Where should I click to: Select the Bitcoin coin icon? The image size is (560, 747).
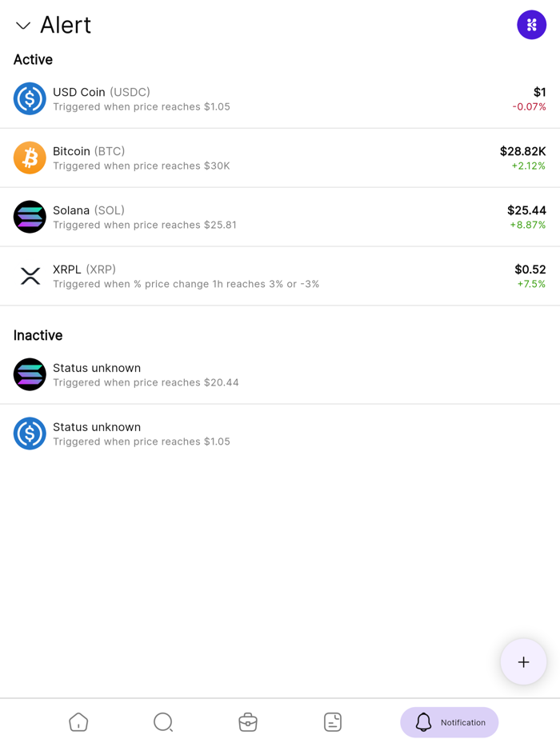30,158
